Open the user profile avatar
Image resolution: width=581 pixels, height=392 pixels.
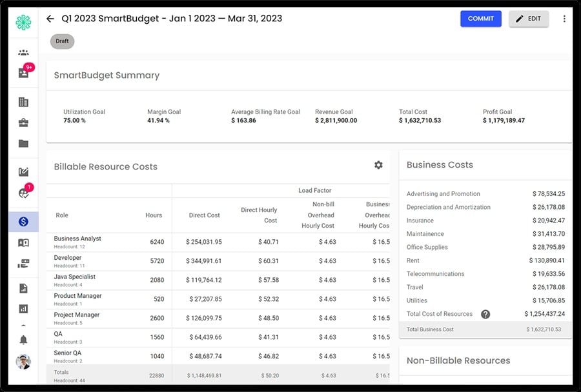pos(23,362)
